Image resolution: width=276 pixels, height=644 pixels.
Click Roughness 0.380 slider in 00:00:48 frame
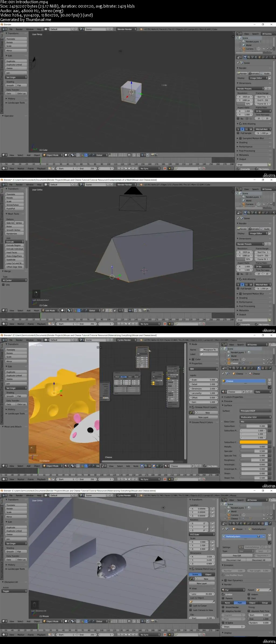[254, 460]
